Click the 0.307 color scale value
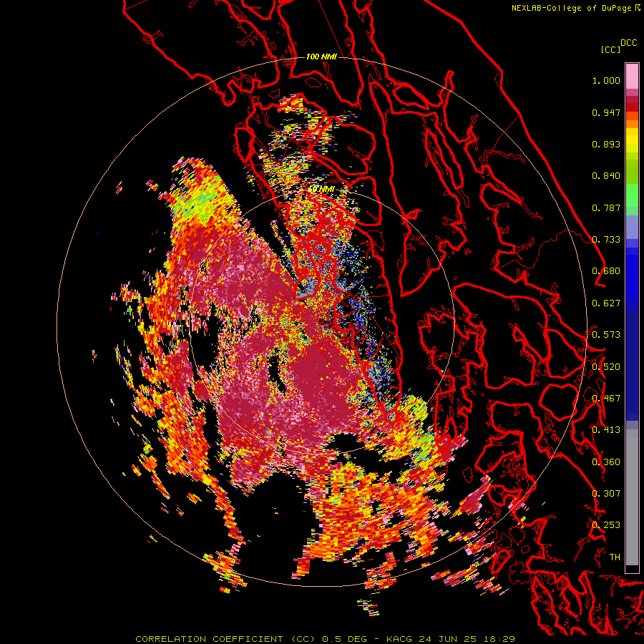Viewport: 644px width, 644px height. coord(606,493)
